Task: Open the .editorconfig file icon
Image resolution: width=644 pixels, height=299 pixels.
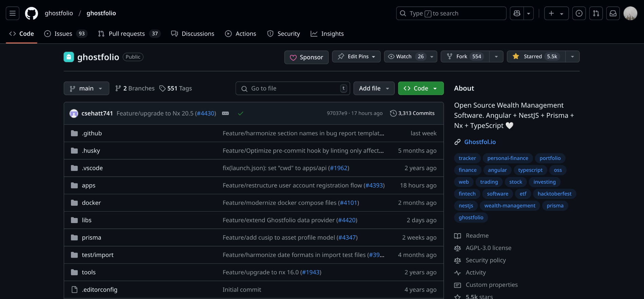Action: coord(74,290)
